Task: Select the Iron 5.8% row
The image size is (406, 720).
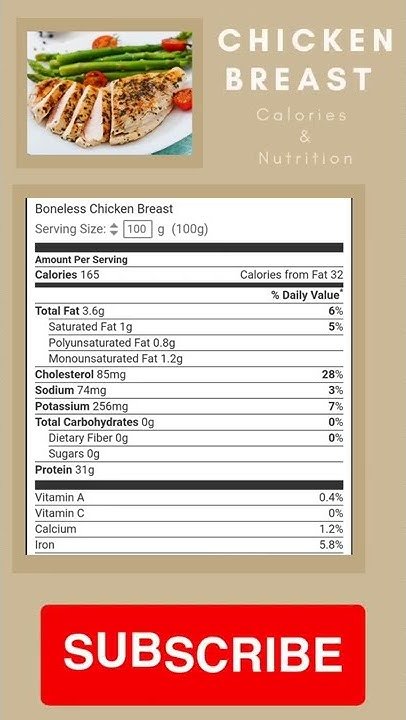Action: [x=189, y=545]
